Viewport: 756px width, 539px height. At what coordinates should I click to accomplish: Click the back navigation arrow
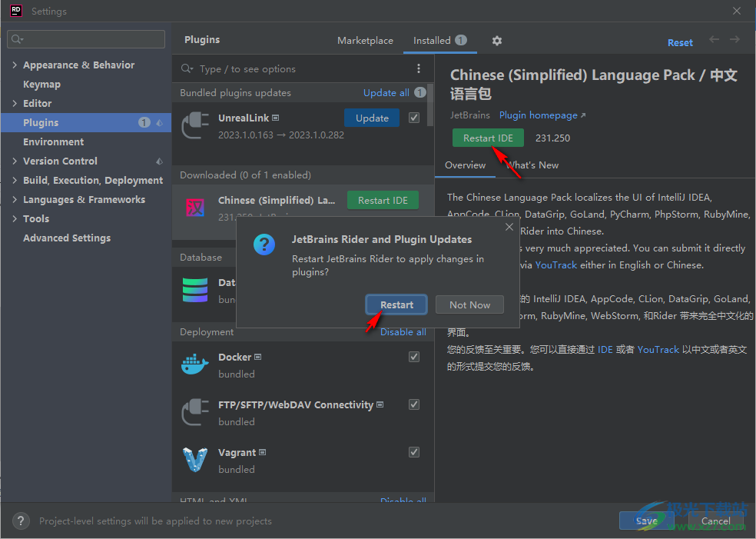714,39
